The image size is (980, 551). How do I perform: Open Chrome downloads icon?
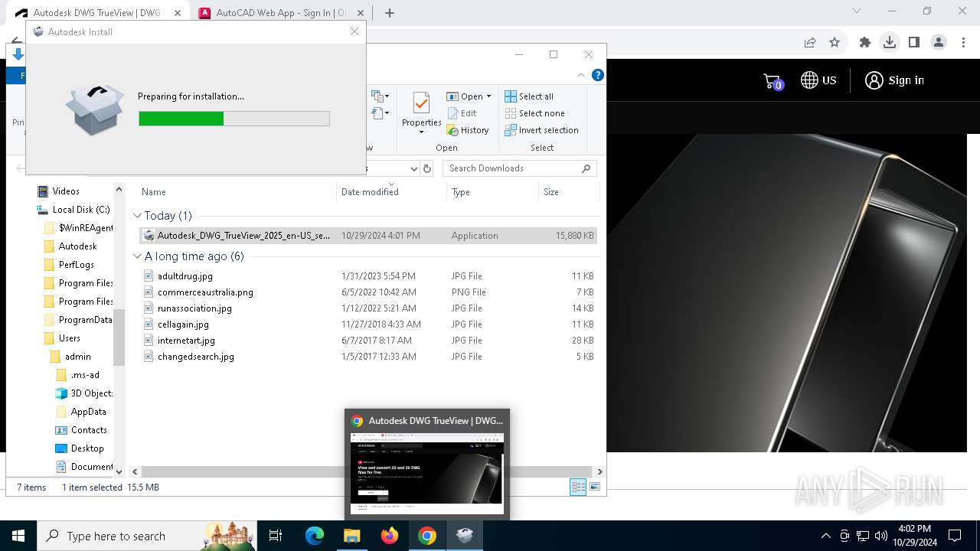point(890,43)
